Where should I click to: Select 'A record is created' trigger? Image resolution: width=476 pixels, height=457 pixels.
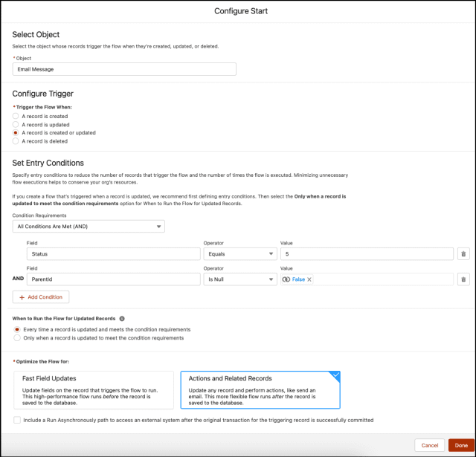[17, 117]
